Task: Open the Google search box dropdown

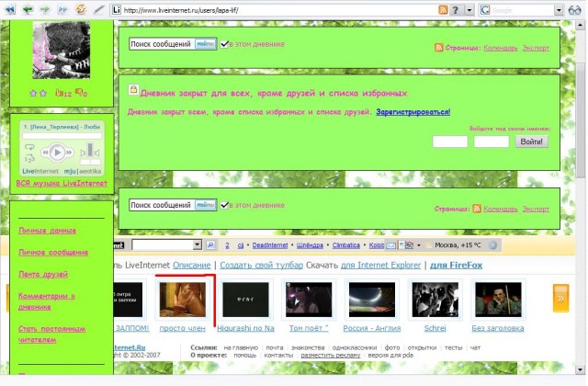Action: click(x=559, y=10)
